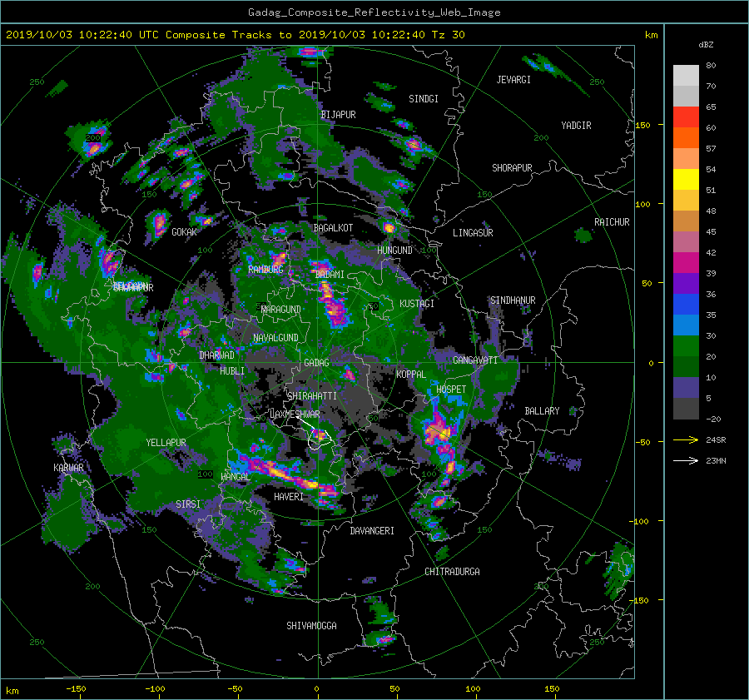This screenshot has height=700, width=749.
Task: Click the SINDHANUR label
Action: point(513,300)
